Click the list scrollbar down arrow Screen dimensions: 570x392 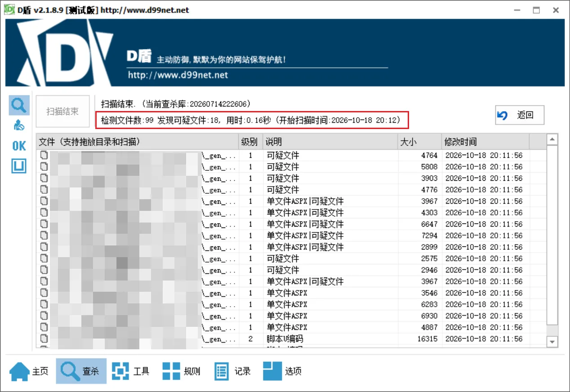coord(552,342)
